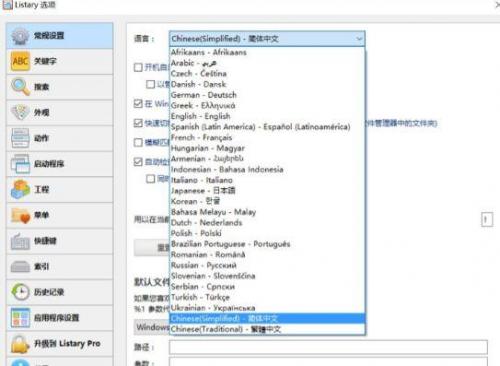Screen dimensions: 500x366
Task: Open the 启动程序 launch programs page
Action: [x=60, y=164]
